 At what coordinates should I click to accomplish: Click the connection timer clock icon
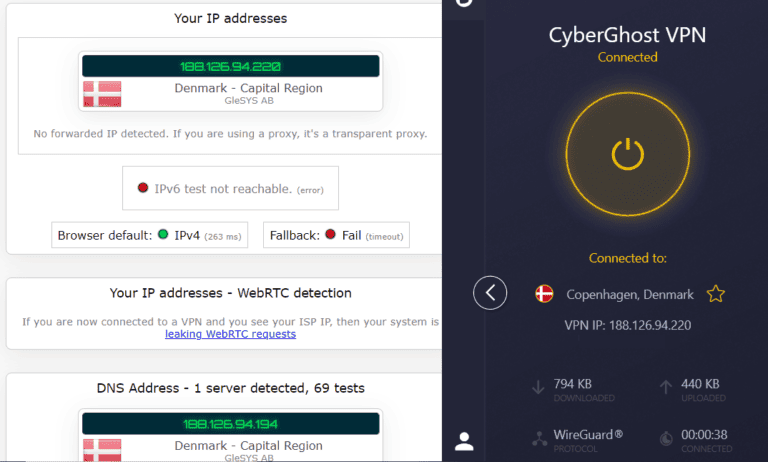click(666, 438)
